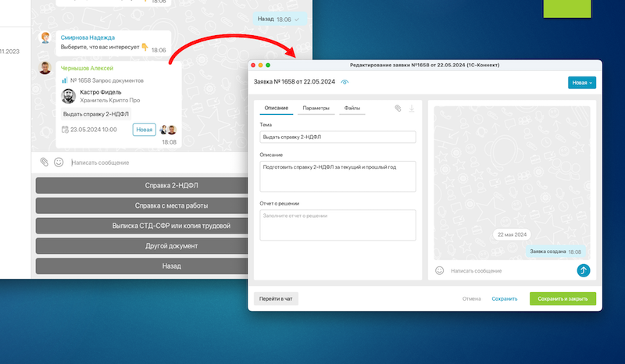This screenshot has width=625, height=364.
Task: Click the download arrow icon in request editor
Action: tap(412, 109)
